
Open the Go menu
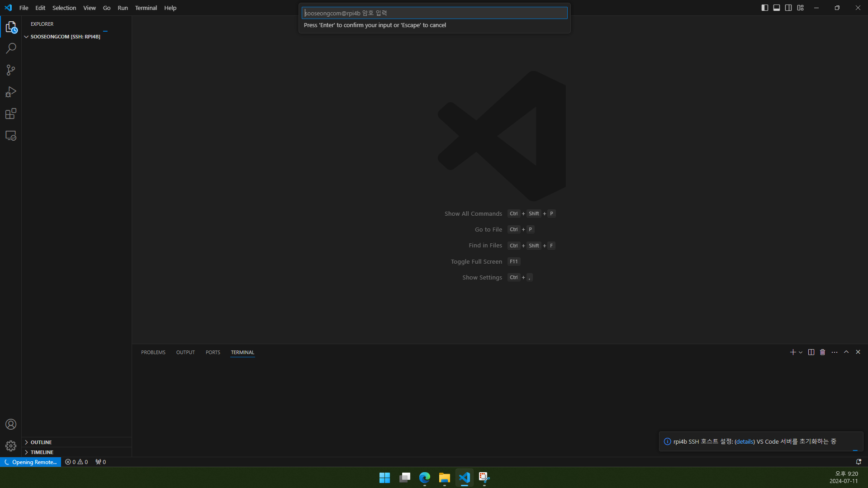click(107, 8)
